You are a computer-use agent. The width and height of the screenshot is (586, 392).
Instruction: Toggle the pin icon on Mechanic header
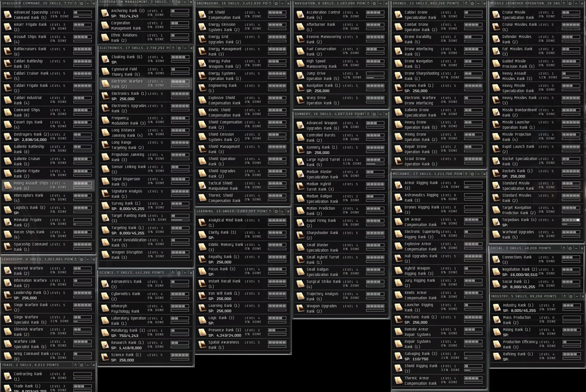tap(466, 174)
